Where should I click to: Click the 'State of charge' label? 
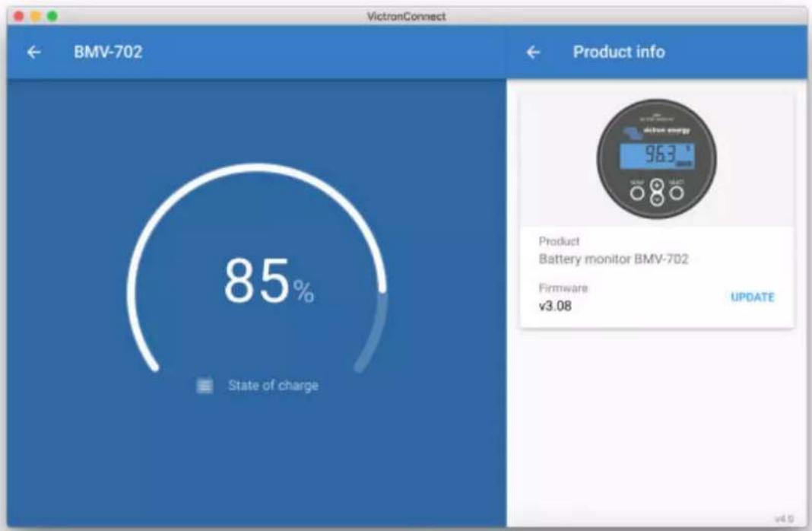[273, 386]
